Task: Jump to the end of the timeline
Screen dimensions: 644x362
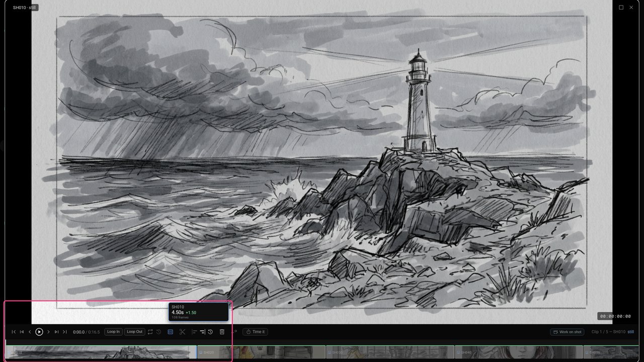Action: point(64,332)
